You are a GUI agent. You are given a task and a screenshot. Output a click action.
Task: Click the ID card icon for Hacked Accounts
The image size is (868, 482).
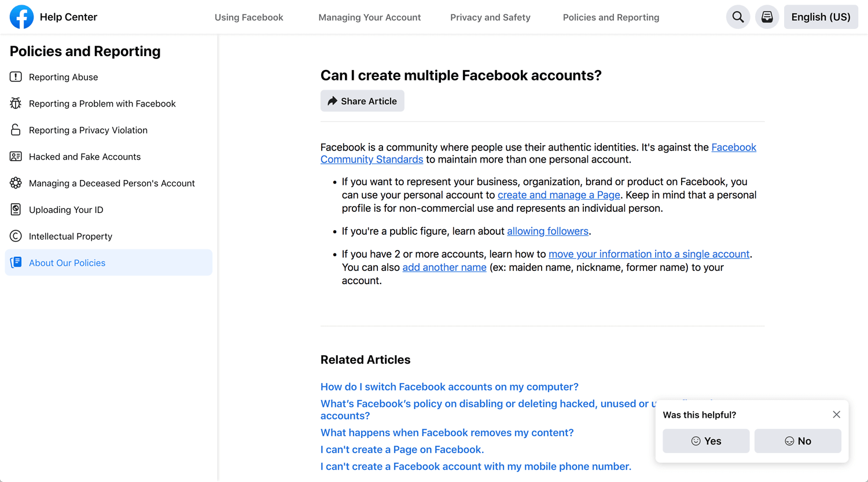pos(16,156)
